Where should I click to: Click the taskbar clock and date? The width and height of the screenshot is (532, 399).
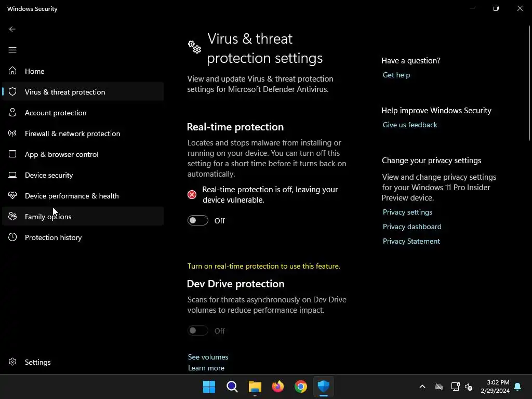click(495, 387)
